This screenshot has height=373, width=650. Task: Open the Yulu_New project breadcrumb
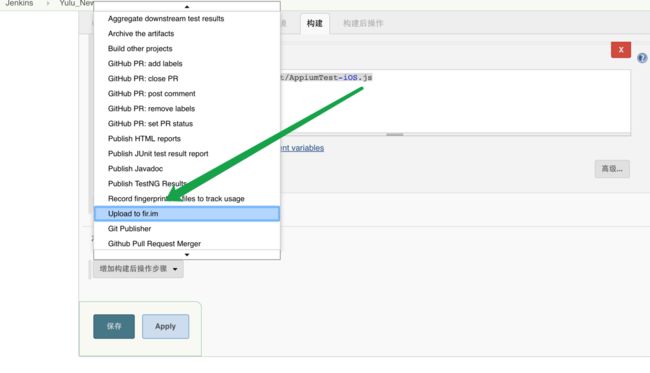(x=77, y=3)
